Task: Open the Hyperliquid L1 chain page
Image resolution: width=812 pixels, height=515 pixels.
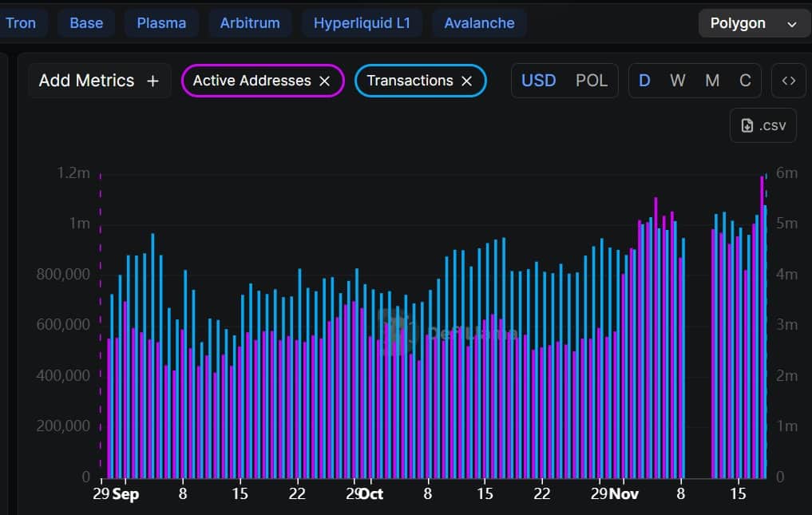Action: pos(362,22)
